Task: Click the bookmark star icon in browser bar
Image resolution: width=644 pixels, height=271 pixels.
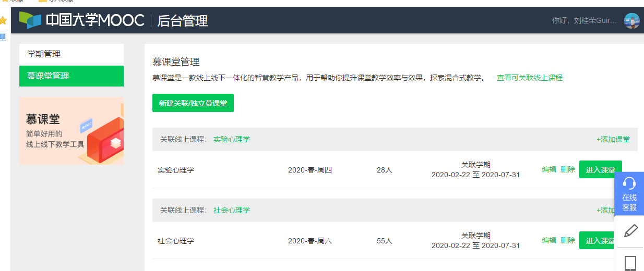Action: tap(3, 20)
